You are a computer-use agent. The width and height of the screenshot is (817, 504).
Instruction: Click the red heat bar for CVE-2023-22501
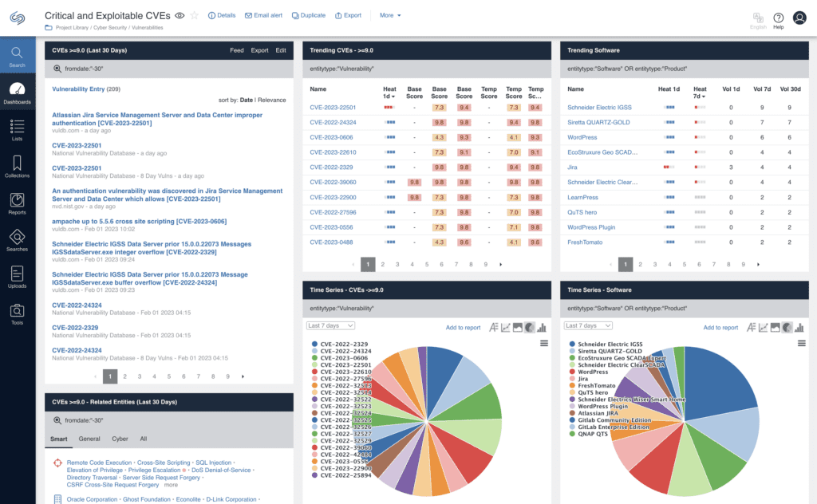coord(389,107)
